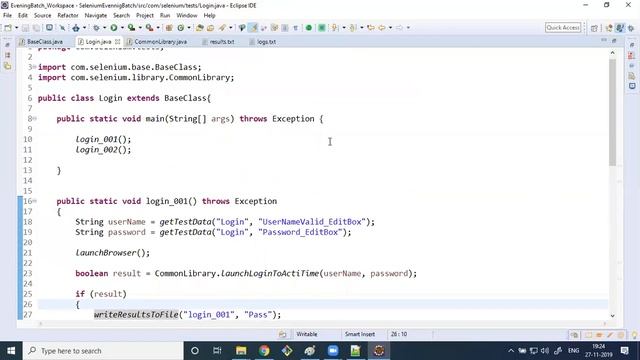The height and width of the screenshot is (360, 640).
Task: Close the Login.java editor tab
Action: tap(118, 42)
